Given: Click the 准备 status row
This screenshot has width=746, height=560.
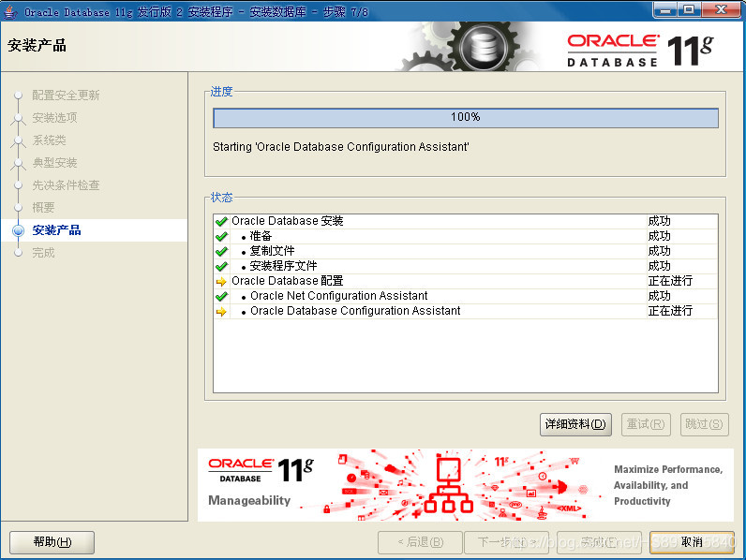Looking at the screenshot, I should [x=466, y=236].
